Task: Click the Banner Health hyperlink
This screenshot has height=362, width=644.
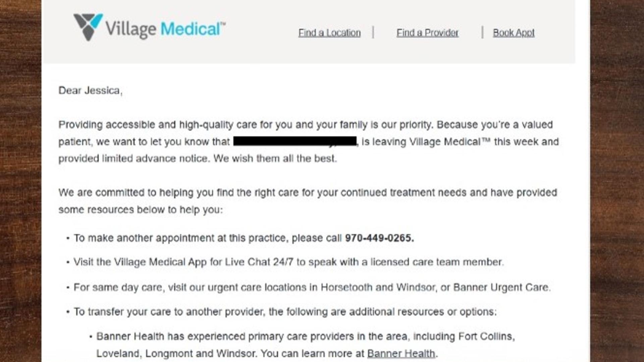Action: pos(401,353)
